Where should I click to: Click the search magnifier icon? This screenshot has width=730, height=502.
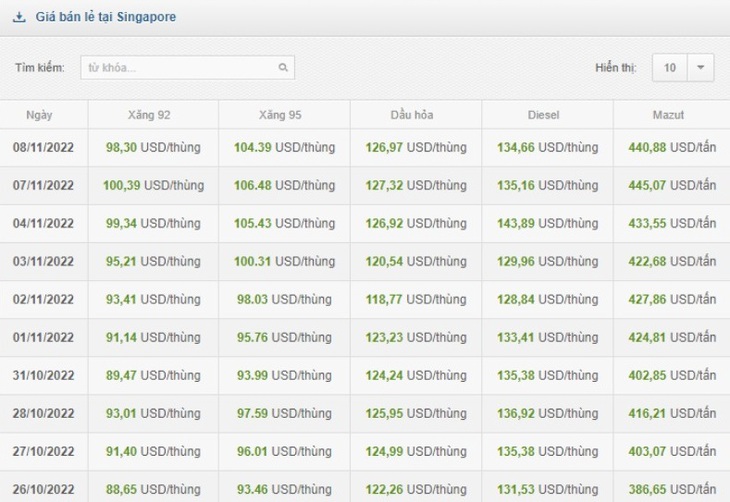tap(283, 68)
